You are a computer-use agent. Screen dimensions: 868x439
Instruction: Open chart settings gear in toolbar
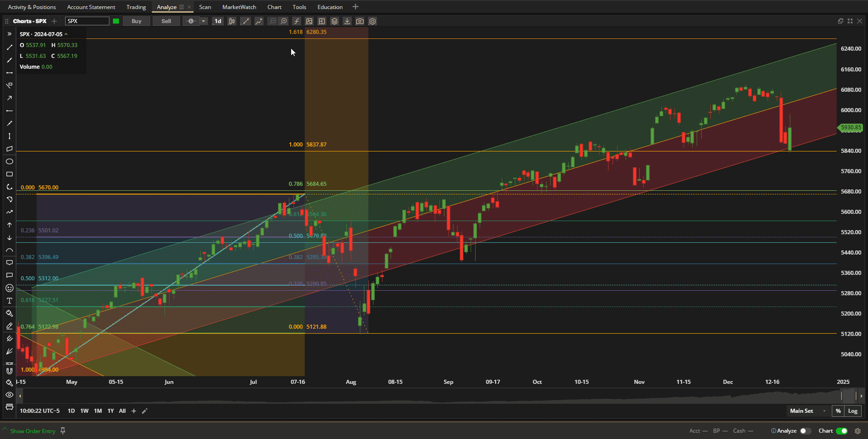(x=373, y=21)
